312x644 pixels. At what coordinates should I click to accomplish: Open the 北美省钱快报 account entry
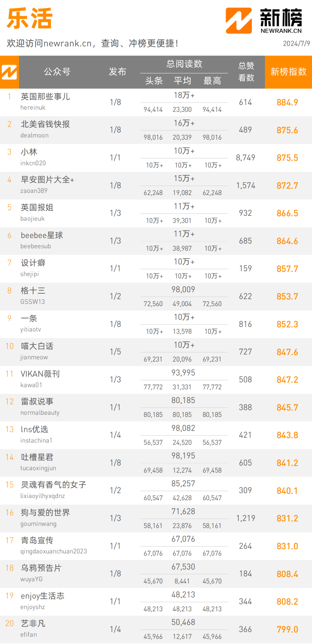[x=45, y=124]
